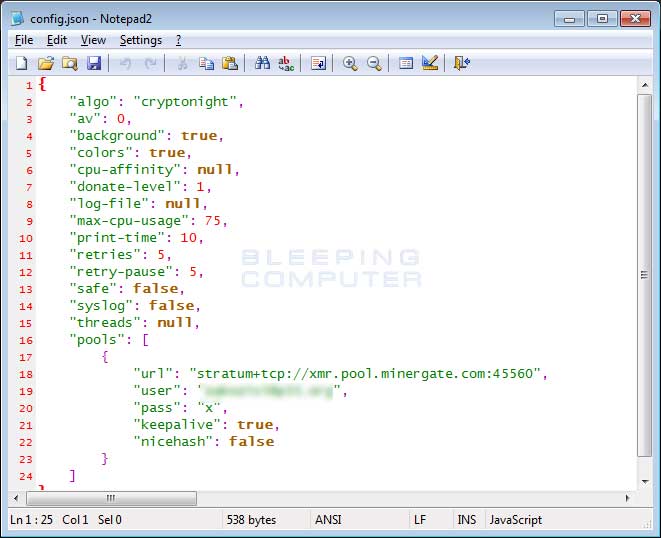This screenshot has width=661, height=538.
Task: Click the ANSI encoding status entry
Action: pos(328,520)
